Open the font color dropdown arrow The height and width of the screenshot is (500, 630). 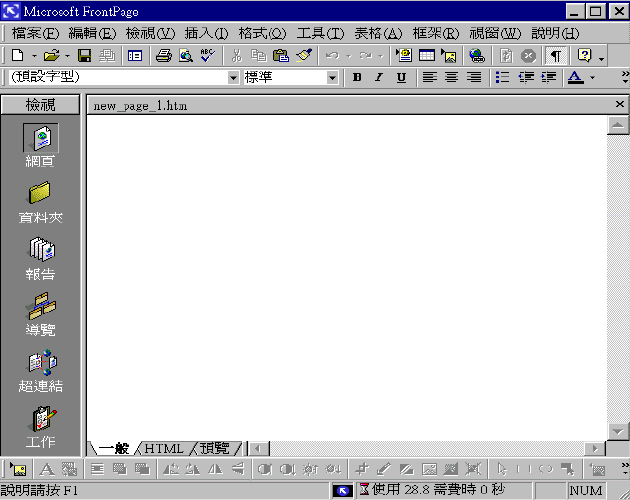[x=592, y=77]
